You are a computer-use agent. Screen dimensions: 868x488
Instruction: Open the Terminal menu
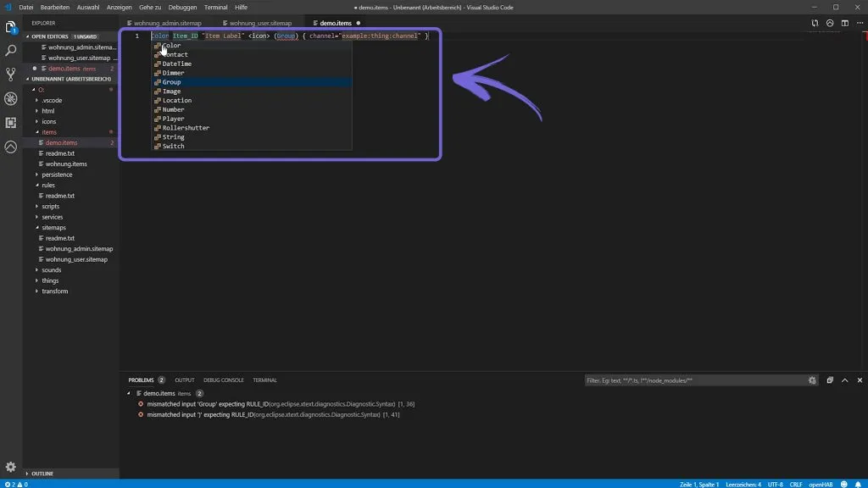click(215, 7)
